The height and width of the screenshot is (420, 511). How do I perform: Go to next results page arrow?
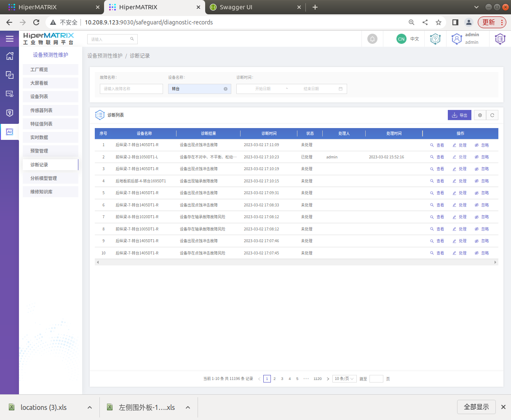point(328,379)
